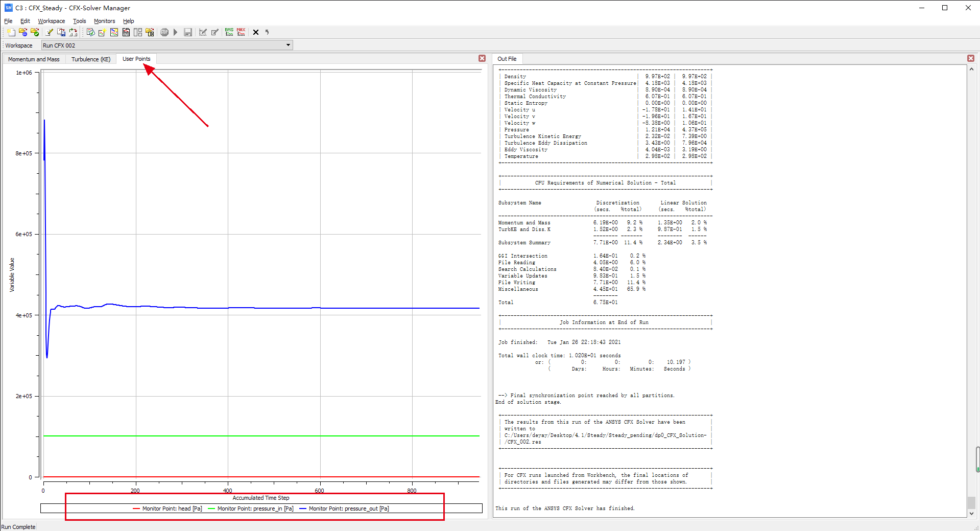Click the black X toolbar icon
This screenshot has height=531, width=980.
pos(256,32)
